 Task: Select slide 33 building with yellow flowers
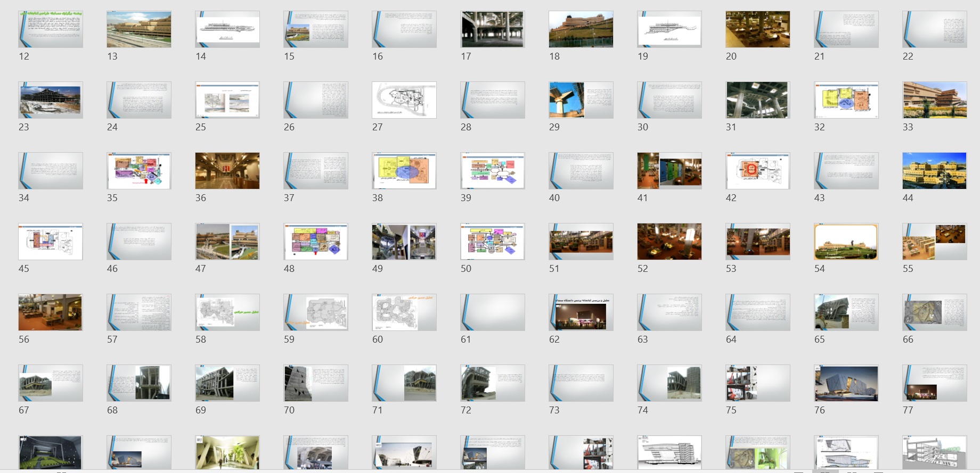coord(935,100)
